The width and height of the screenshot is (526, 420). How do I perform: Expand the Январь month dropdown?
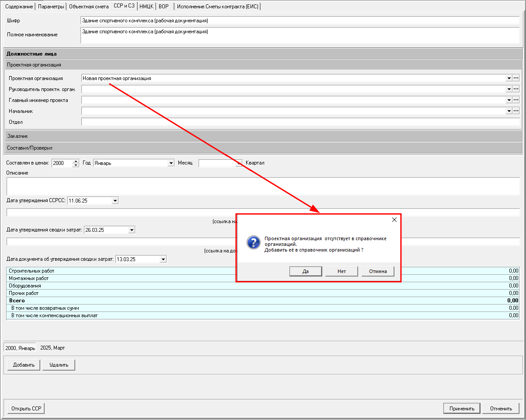point(171,163)
